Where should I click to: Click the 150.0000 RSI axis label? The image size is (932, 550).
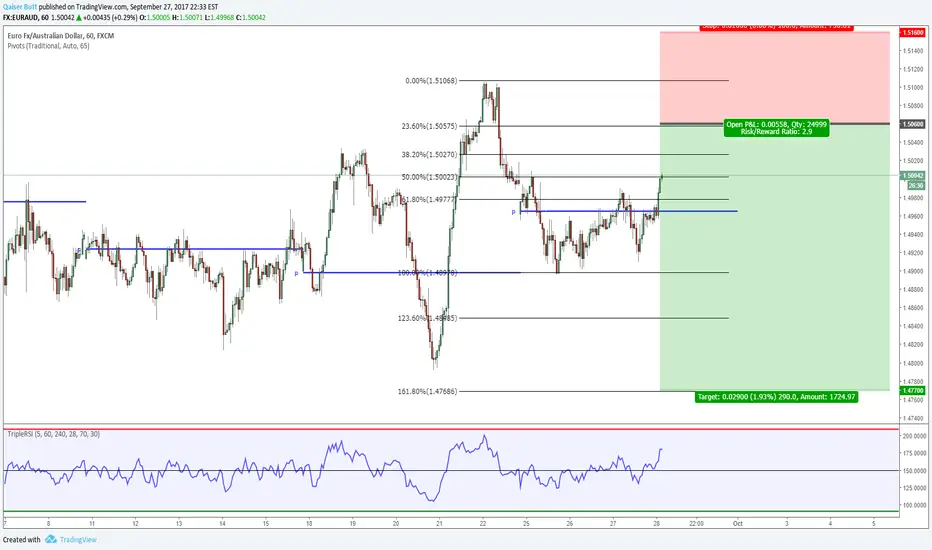914,470
